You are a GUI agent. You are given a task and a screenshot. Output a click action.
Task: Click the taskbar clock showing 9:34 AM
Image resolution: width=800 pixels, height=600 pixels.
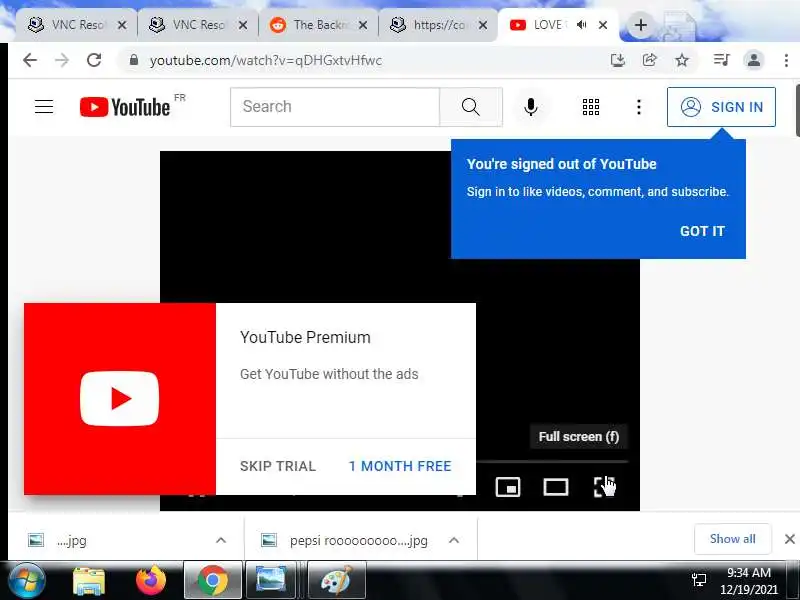tap(748, 581)
